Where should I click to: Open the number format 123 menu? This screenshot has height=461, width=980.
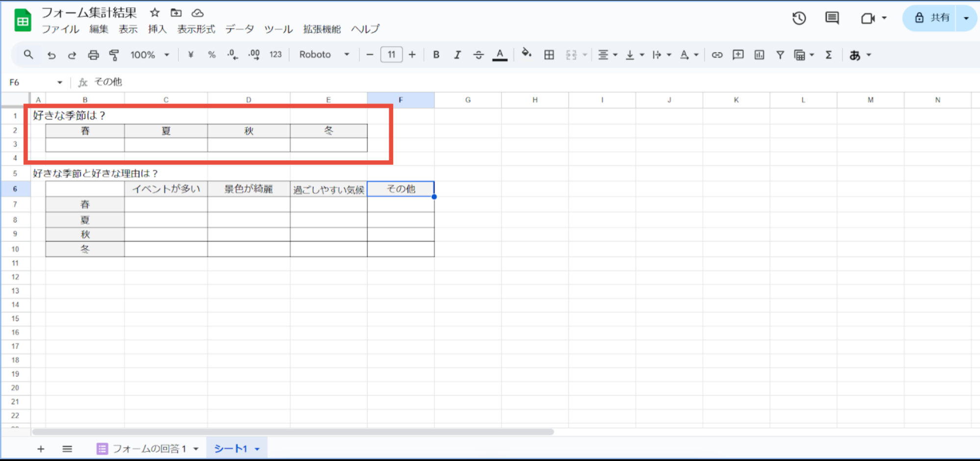point(276,55)
